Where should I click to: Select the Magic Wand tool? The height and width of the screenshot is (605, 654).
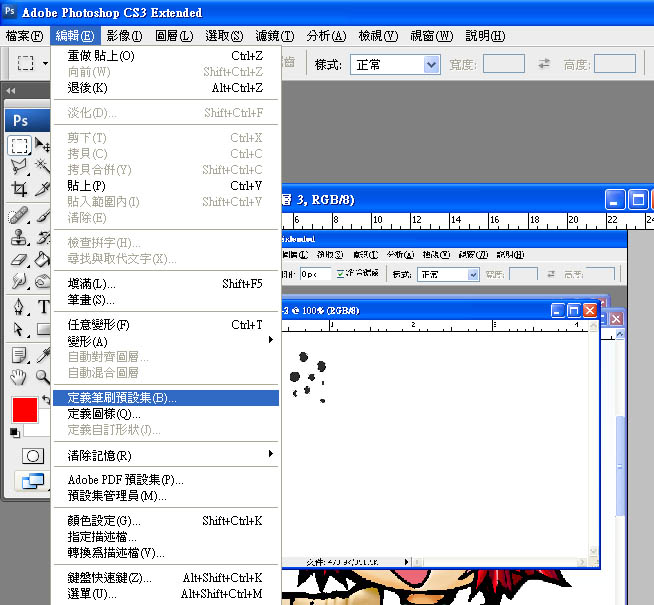tap(42, 167)
